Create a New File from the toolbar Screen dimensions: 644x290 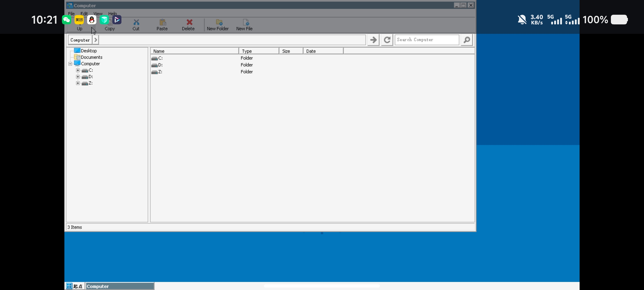pyautogui.click(x=244, y=25)
